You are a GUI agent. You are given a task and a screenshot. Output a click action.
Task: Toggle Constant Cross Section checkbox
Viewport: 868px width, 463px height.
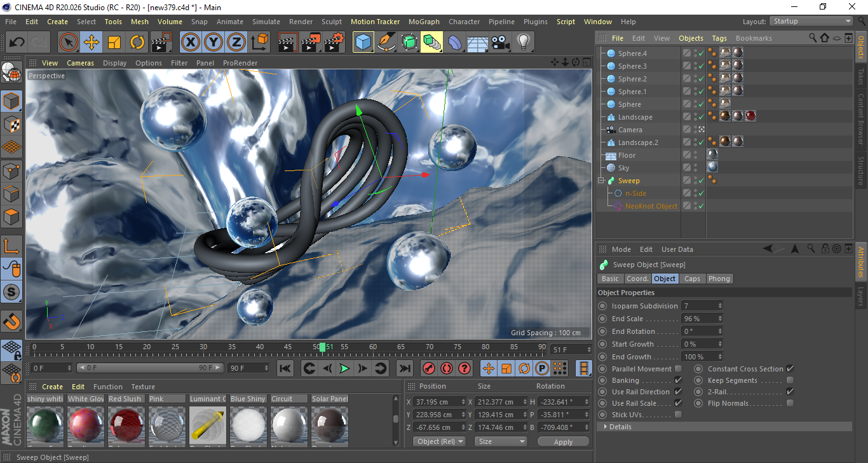[x=790, y=369]
